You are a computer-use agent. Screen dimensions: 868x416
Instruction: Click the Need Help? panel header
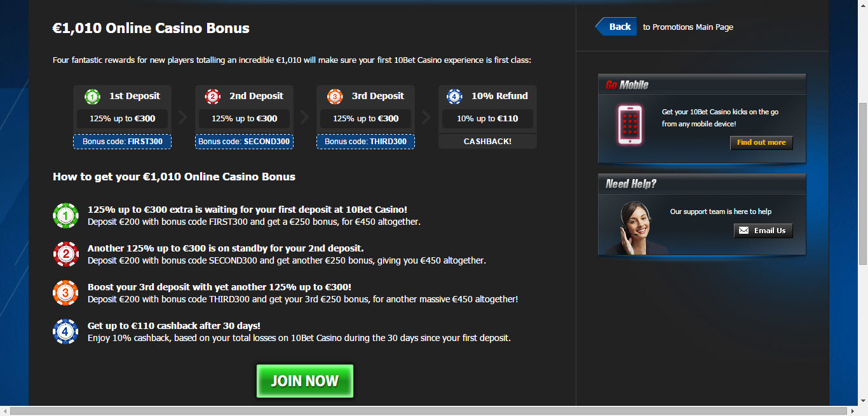[702, 184]
